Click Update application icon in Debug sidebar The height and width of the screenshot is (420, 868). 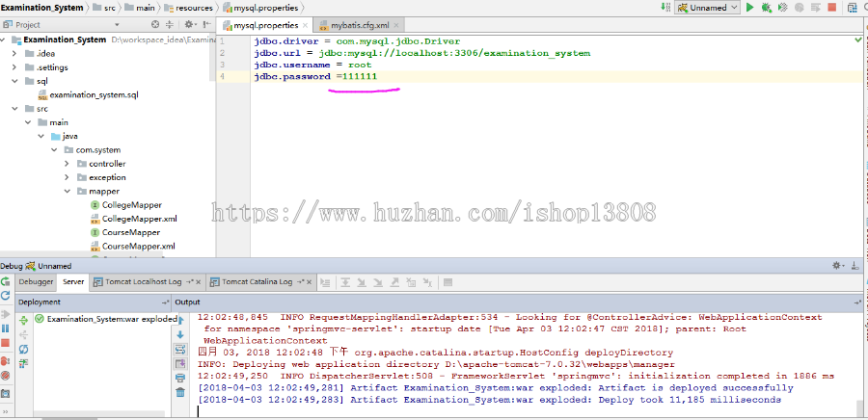(5, 296)
